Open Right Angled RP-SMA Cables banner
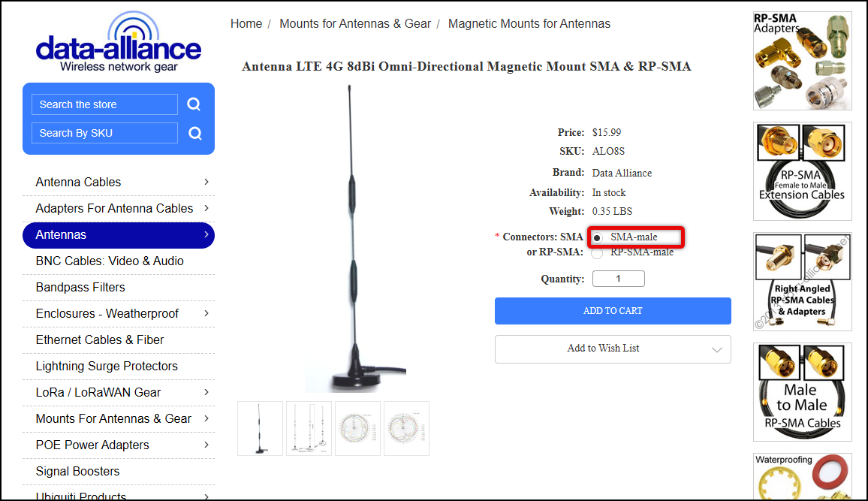The height and width of the screenshot is (501, 868). [802, 282]
